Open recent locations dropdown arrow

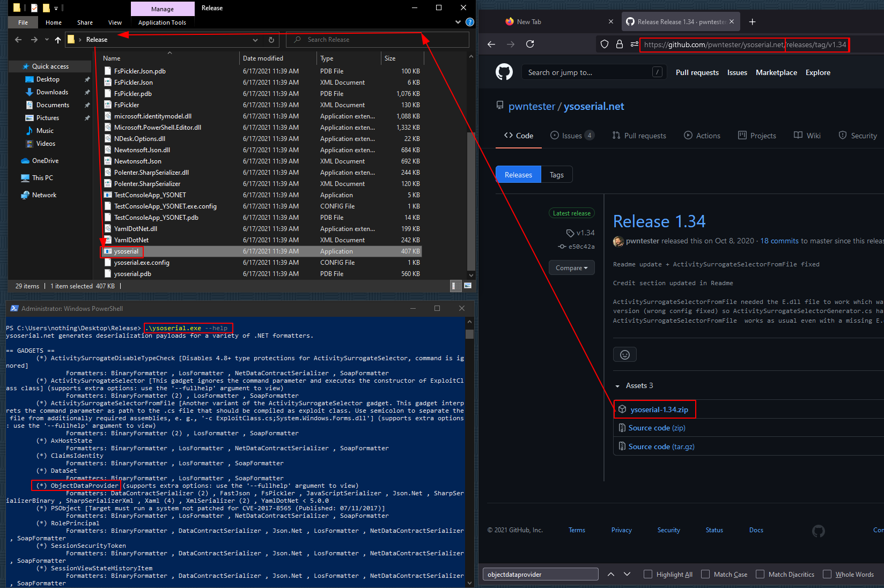(x=47, y=40)
